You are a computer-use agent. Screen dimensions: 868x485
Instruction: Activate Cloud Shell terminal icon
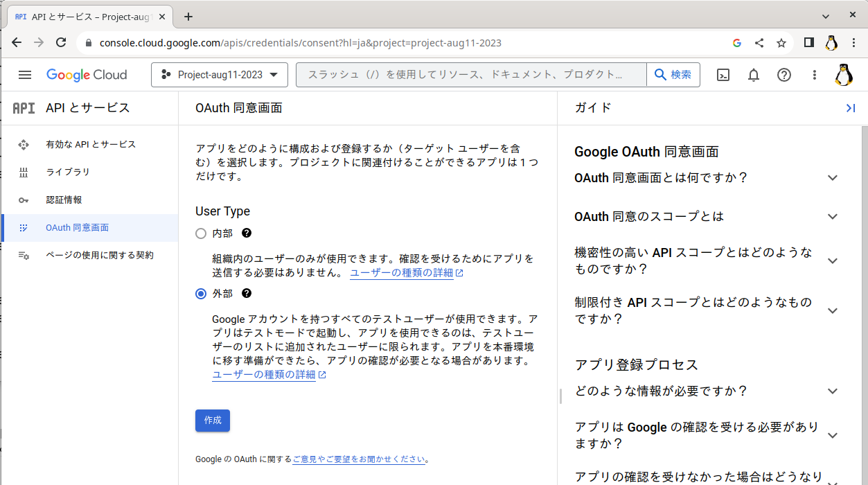723,75
